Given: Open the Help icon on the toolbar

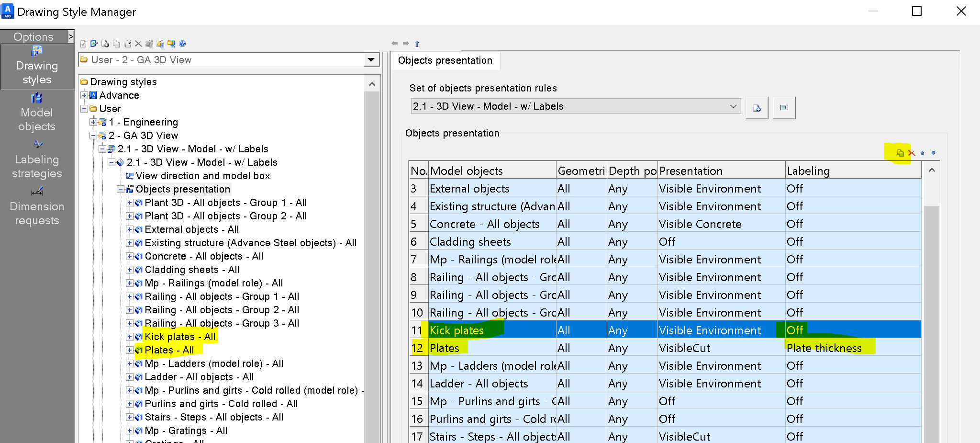Looking at the screenshot, I should coord(182,44).
